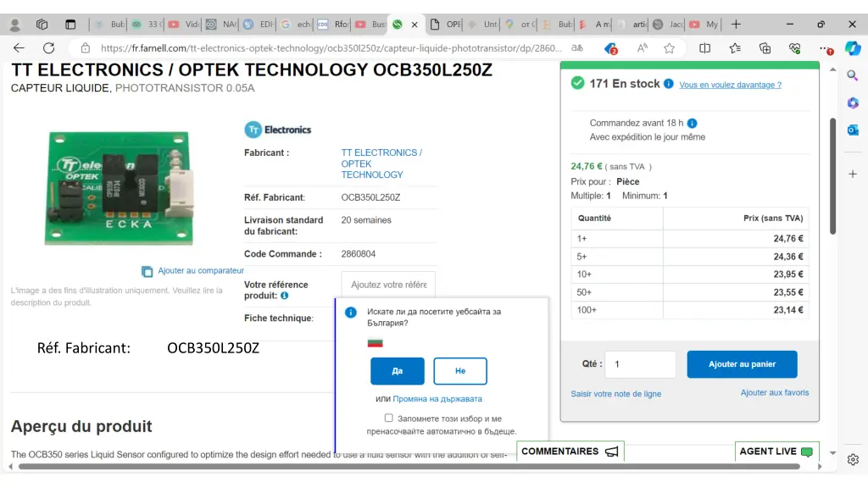Open a new browser tab with plus

(x=736, y=25)
